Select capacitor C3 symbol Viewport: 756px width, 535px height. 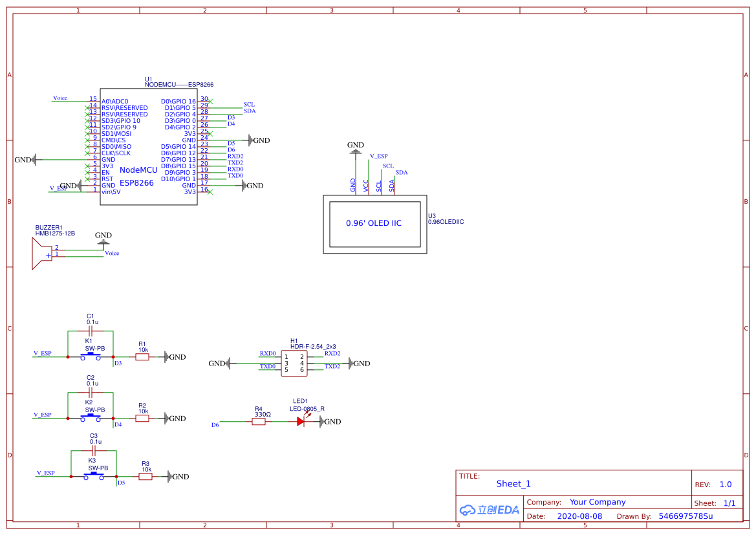pos(94,450)
